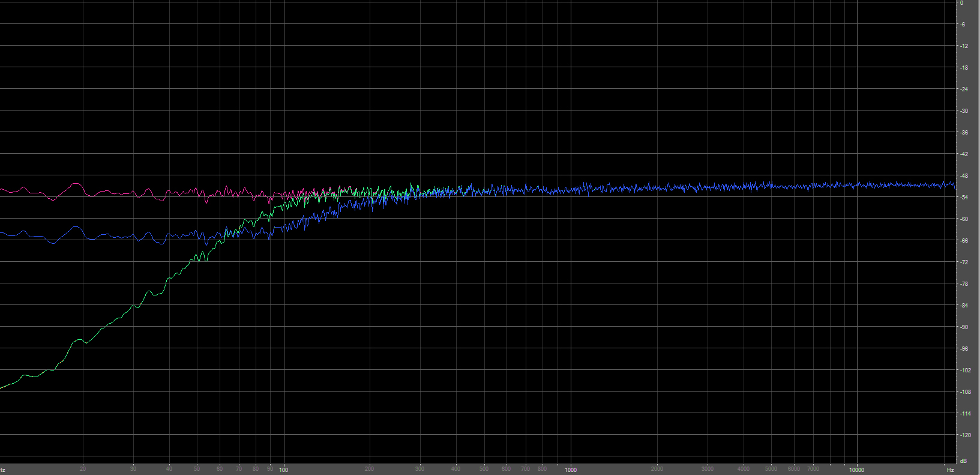Click the 20 Hz frequency axis label
This screenshot has height=475, width=980.
click(83, 469)
